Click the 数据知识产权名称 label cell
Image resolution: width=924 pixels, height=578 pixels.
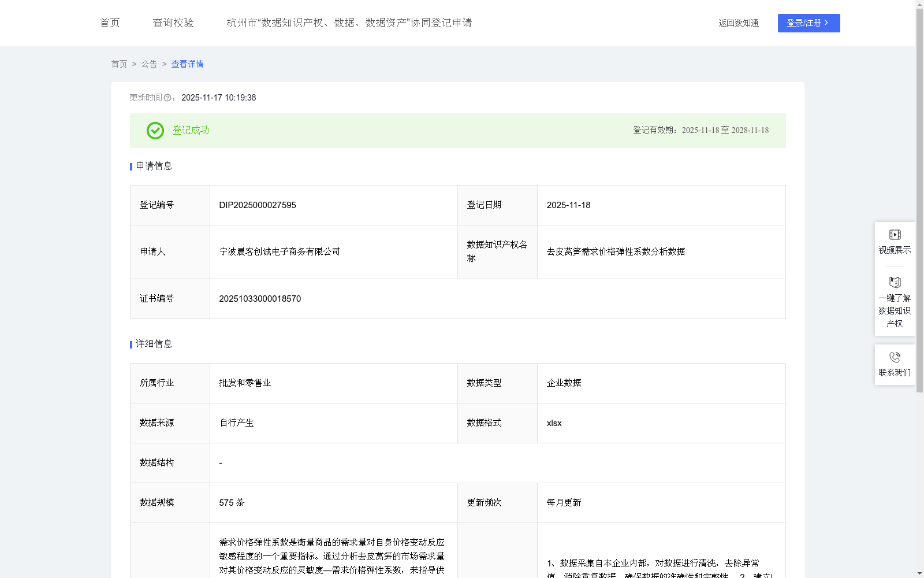click(498, 252)
